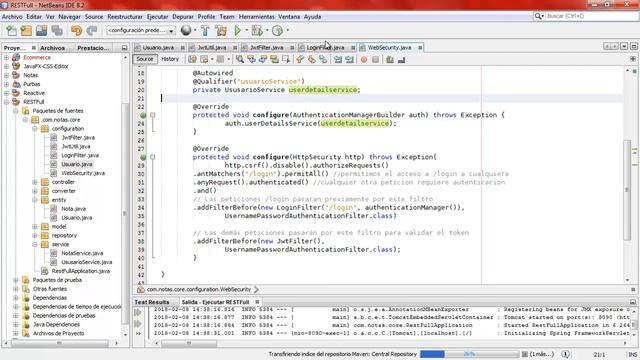Screen dimensions: 640x360
Task: Click the globe browser icon in the toolbar
Action: (x=186, y=30)
